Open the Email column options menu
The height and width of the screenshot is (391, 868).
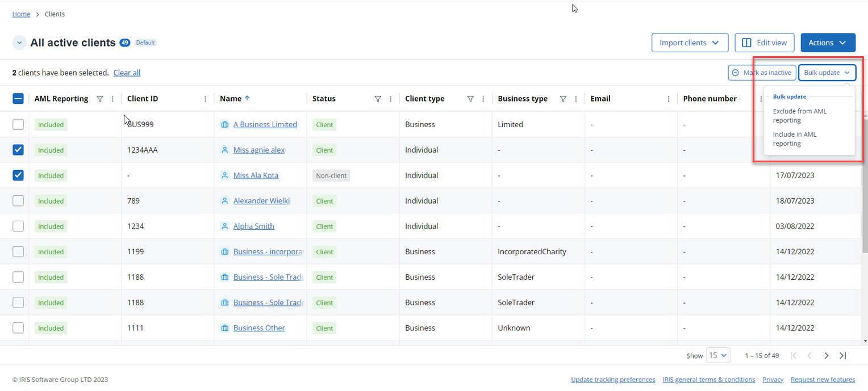tap(669, 99)
